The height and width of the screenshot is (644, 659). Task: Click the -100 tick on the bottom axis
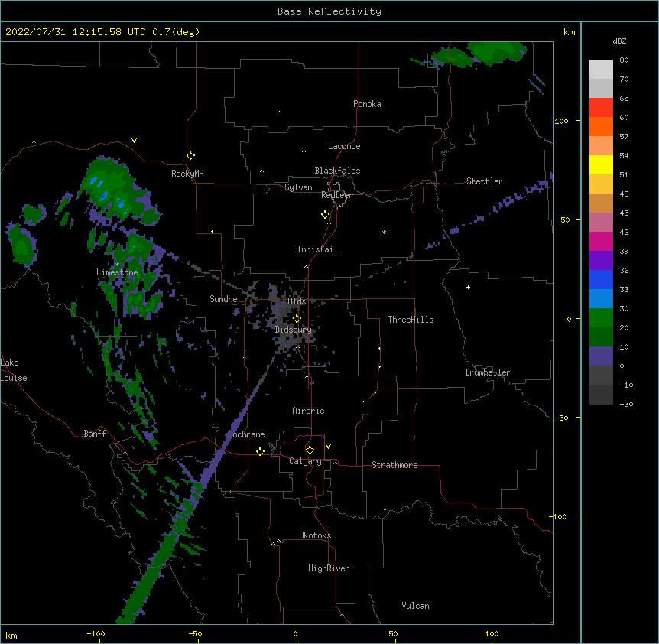tap(96, 634)
